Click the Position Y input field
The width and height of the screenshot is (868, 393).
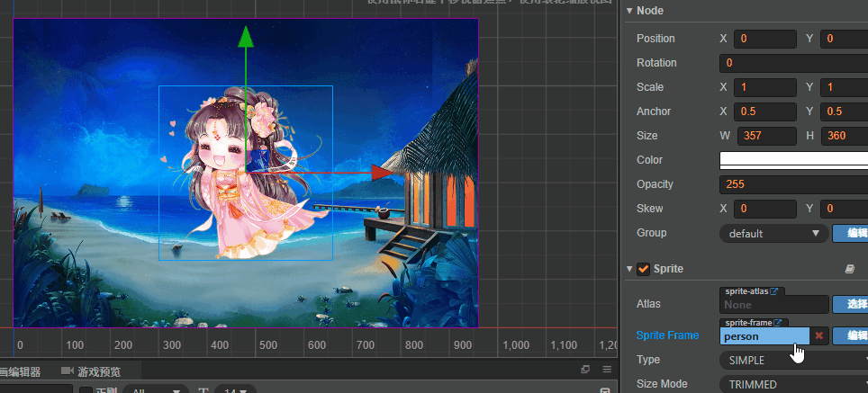(x=845, y=39)
